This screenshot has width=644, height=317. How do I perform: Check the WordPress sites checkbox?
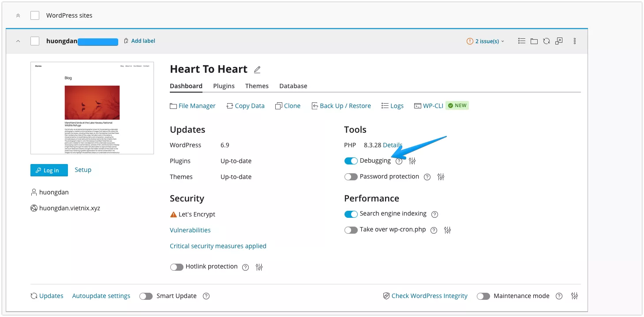[x=34, y=15]
